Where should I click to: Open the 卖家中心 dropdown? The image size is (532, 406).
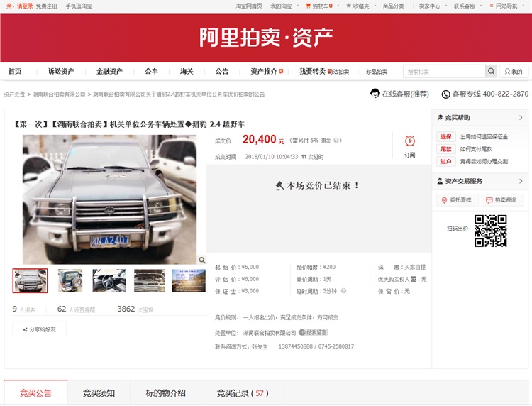pyautogui.click(x=433, y=6)
